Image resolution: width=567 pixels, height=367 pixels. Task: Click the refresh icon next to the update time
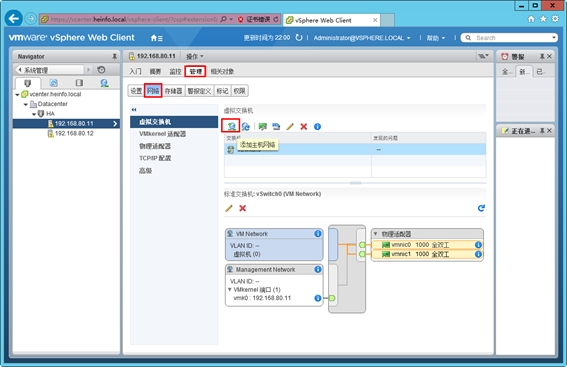[x=299, y=38]
